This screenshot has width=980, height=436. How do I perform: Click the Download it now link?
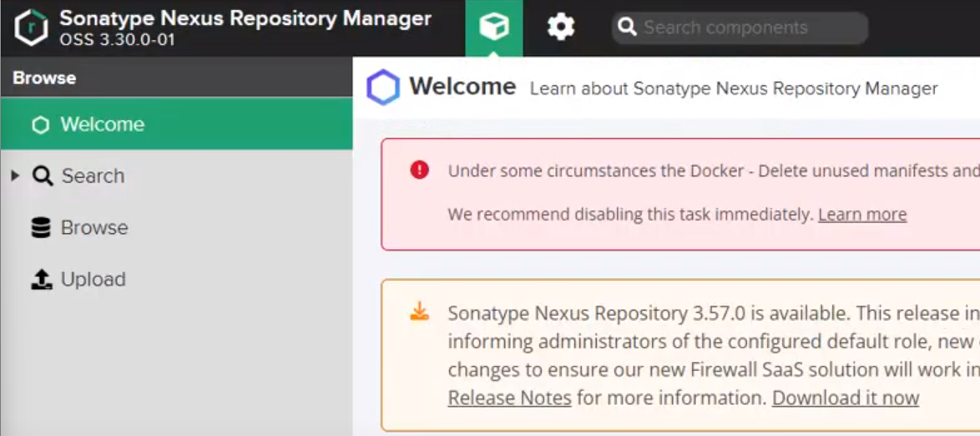846,398
